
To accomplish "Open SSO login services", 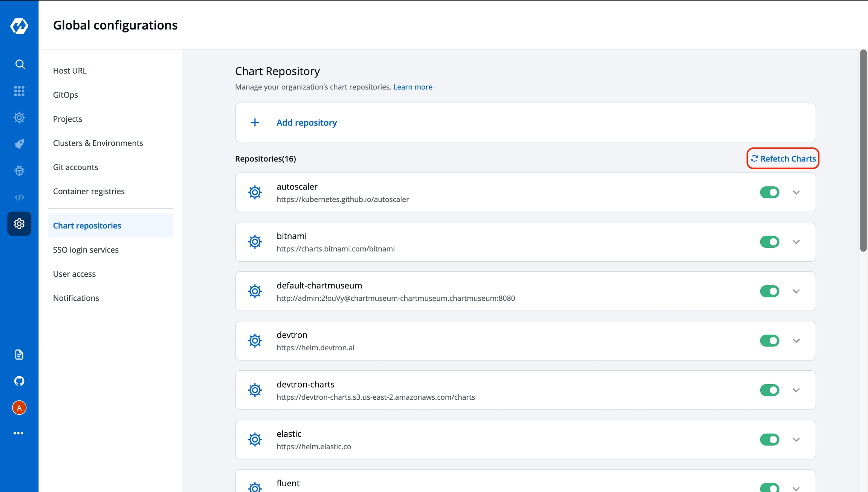I will pos(110,250).
